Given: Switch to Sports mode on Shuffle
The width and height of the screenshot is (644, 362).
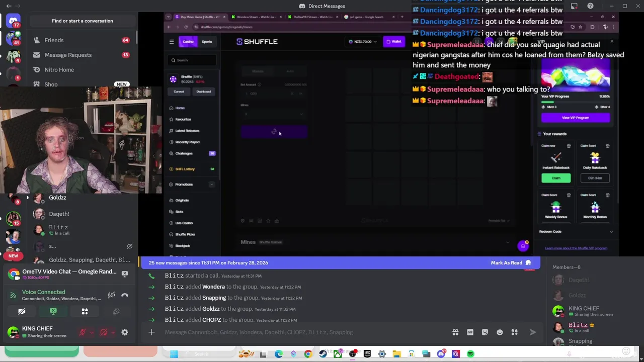Looking at the screenshot, I should click(207, 42).
